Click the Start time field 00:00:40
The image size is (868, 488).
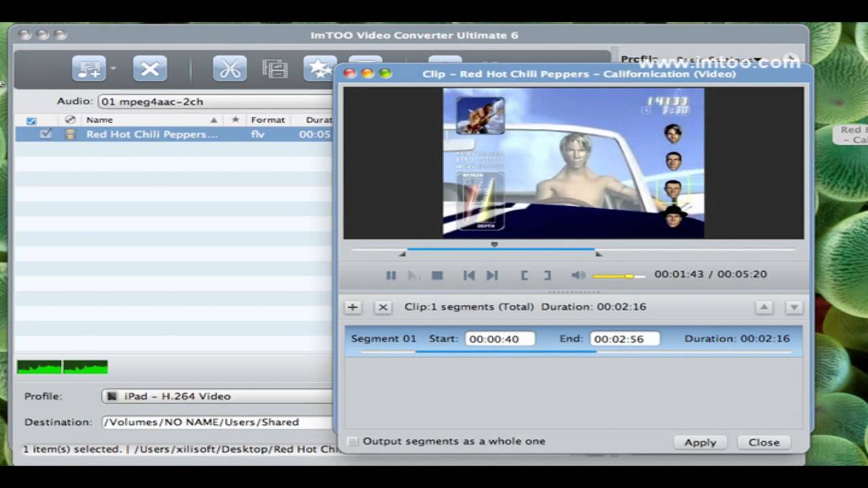500,339
